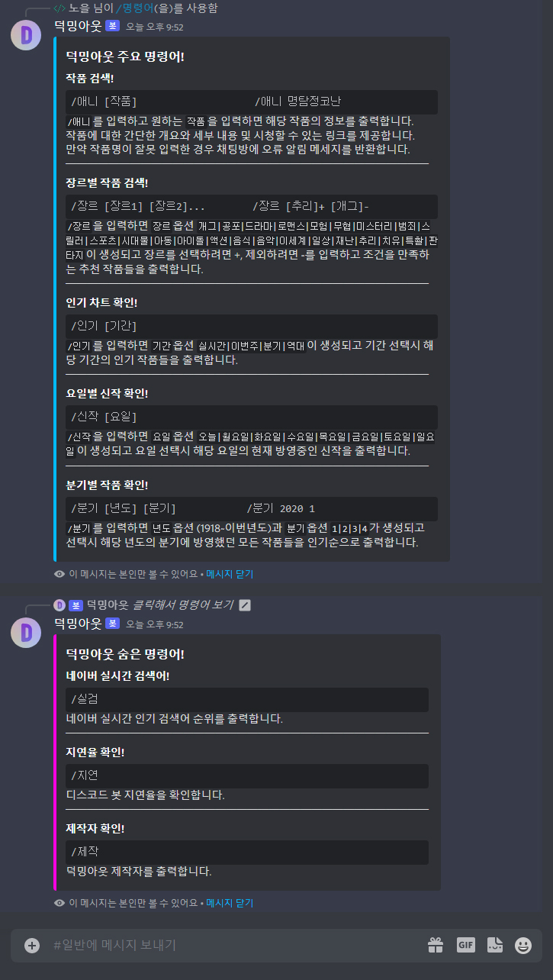Click the 봇 tag on first message
The image size is (553, 980).
click(x=112, y=26)
